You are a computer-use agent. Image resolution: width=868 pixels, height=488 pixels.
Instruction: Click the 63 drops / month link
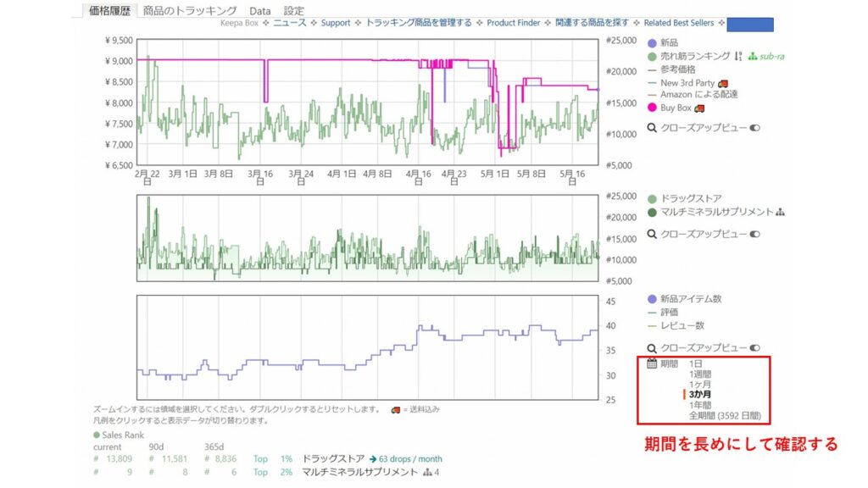point(406,458)
